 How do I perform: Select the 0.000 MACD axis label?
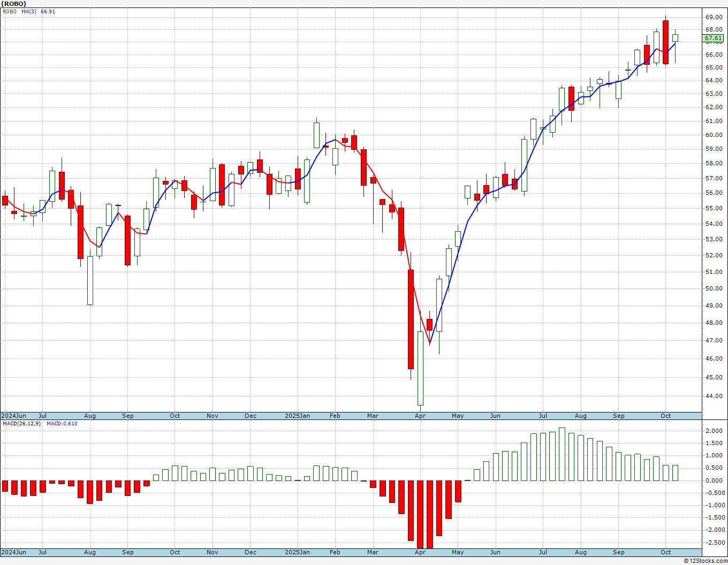click(715, 480)
